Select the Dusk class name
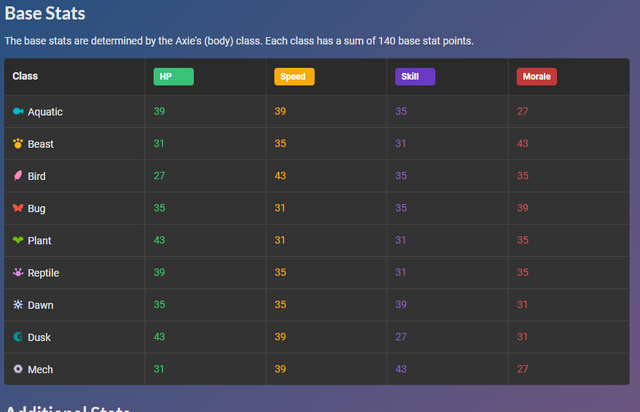This screenshot has height=412, width=640. [x=39, y=338]
